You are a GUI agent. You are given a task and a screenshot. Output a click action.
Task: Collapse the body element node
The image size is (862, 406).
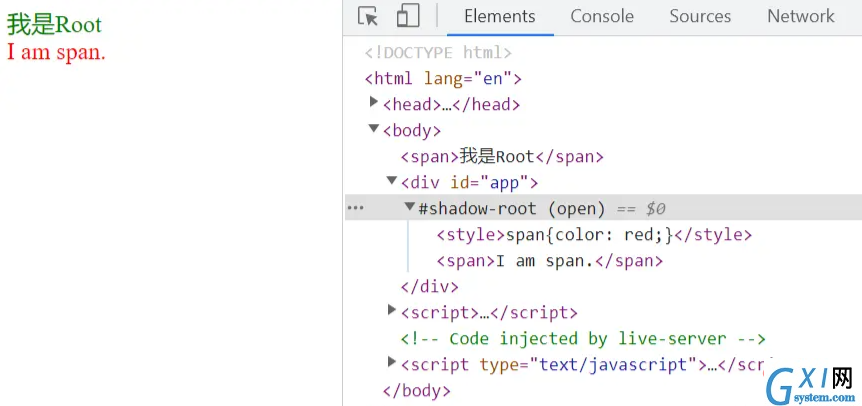(x=374, y=128)
